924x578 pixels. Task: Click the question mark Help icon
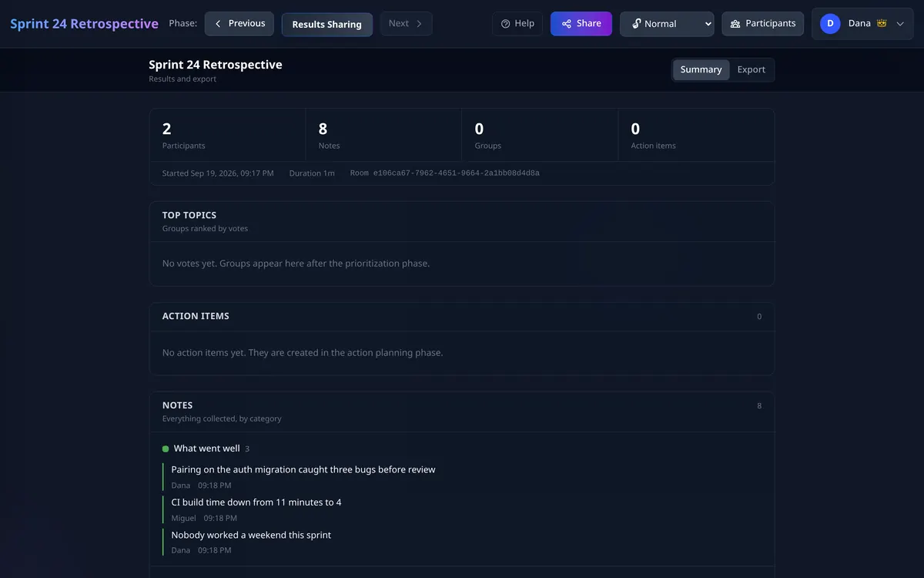[x=506, y=24]
